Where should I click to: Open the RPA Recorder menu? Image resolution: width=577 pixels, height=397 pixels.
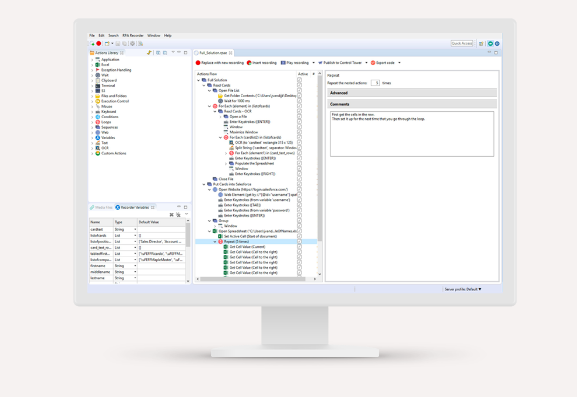[133, 36]
